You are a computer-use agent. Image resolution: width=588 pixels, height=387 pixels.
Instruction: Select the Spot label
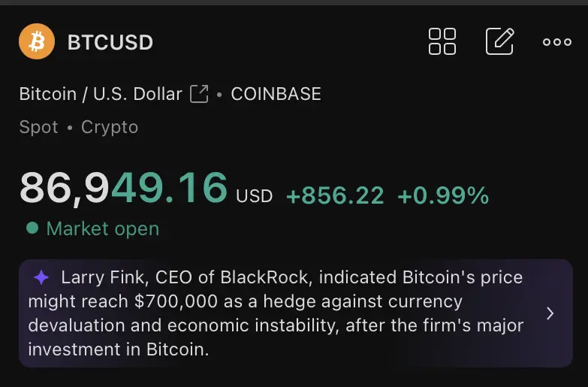click(x=38, y=127)
